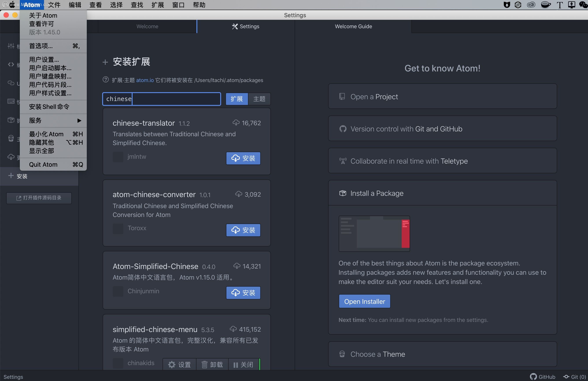Open Git (0) panel from status bar
This screenshot has height=381, width=588.
[574, 377]
